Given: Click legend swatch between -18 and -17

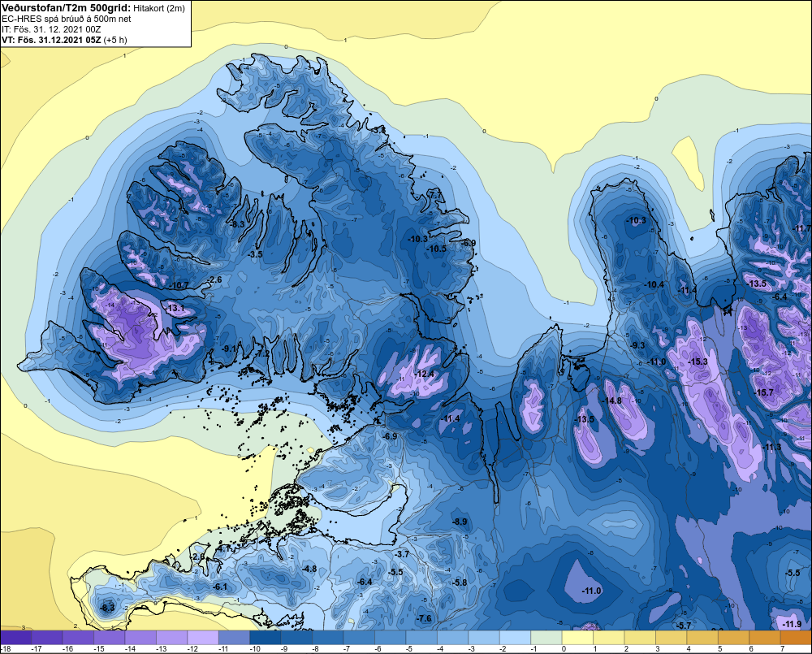Looking at the screenshot, I should click(16, 637).
